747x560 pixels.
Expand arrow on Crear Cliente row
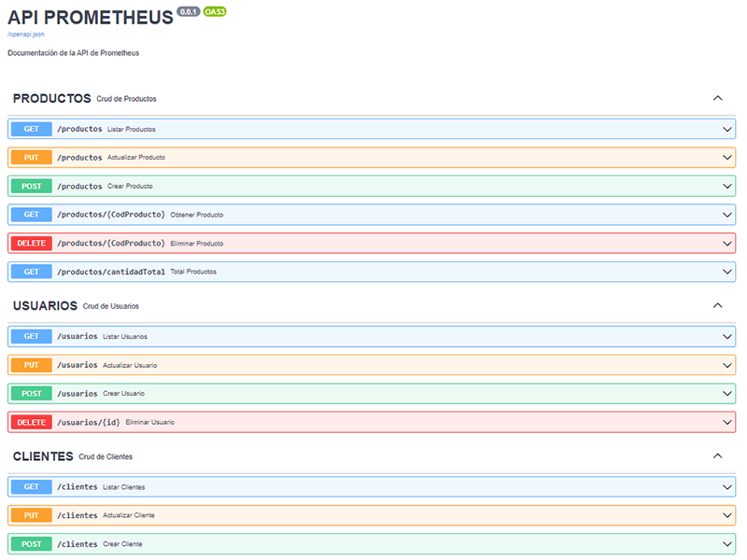tap(727, 543)
